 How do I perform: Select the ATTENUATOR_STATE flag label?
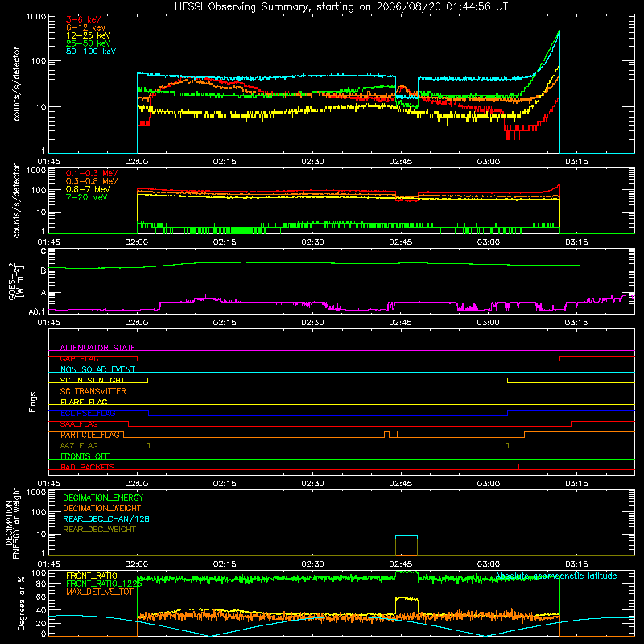(x=97, y=348)
